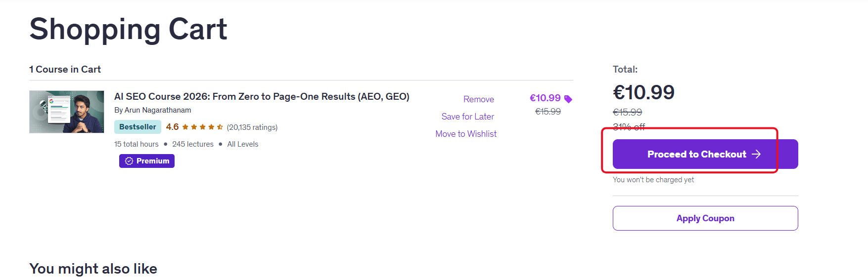Click the purple price tag icon
Screen dimensions: 868x279
tap(568, 99)
